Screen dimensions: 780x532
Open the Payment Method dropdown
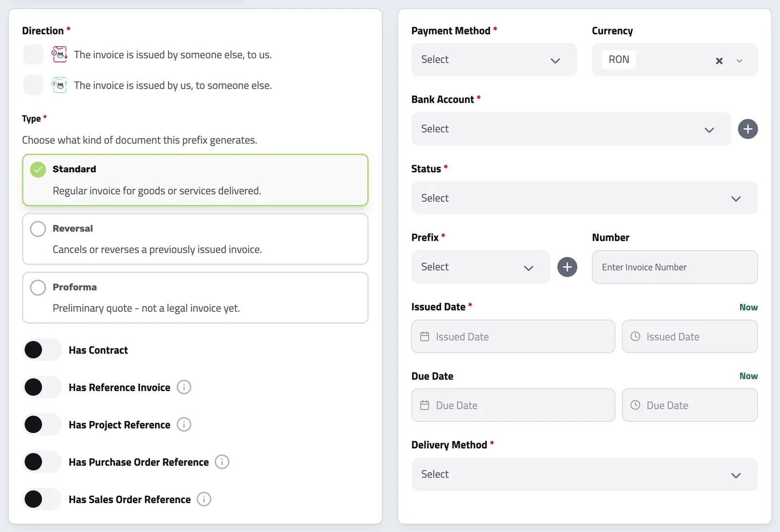pyautogui.click(x=494, y=60)
